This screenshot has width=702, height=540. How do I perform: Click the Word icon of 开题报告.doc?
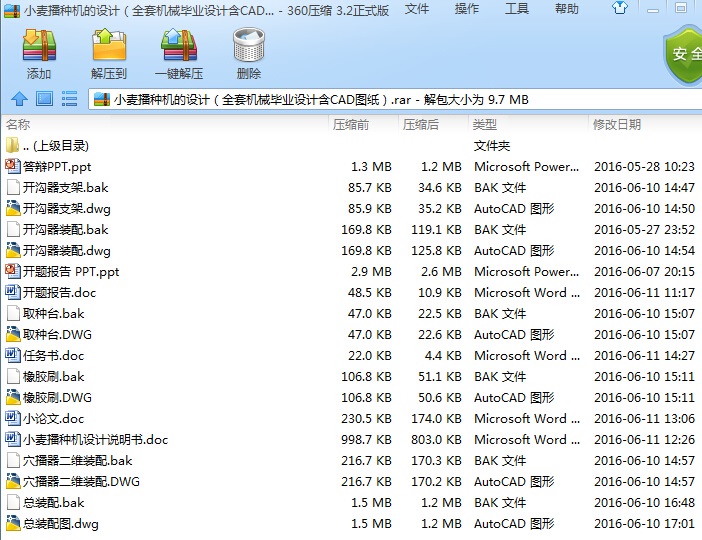pos(13,292)
